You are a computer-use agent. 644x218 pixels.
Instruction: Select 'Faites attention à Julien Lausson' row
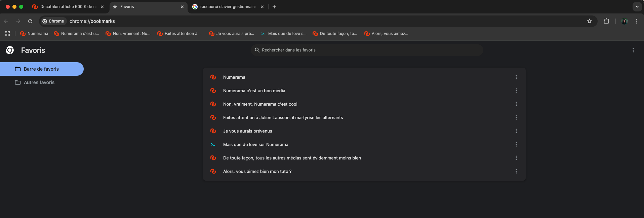[364, 117]
